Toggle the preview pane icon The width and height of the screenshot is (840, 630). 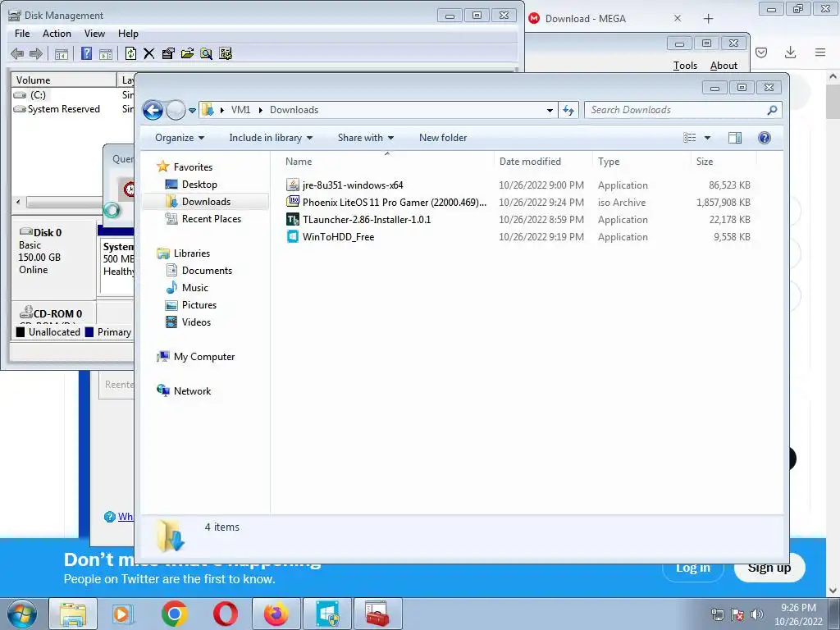tap(735, 138)
